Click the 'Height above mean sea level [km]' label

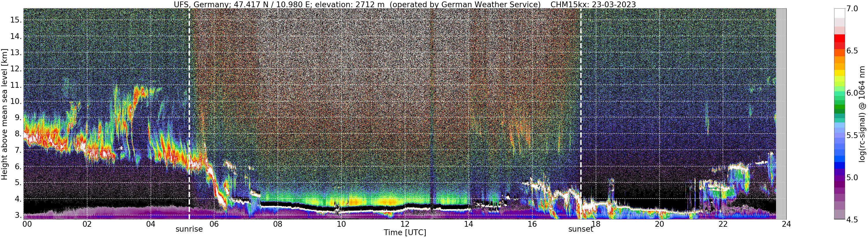[4, 114]
